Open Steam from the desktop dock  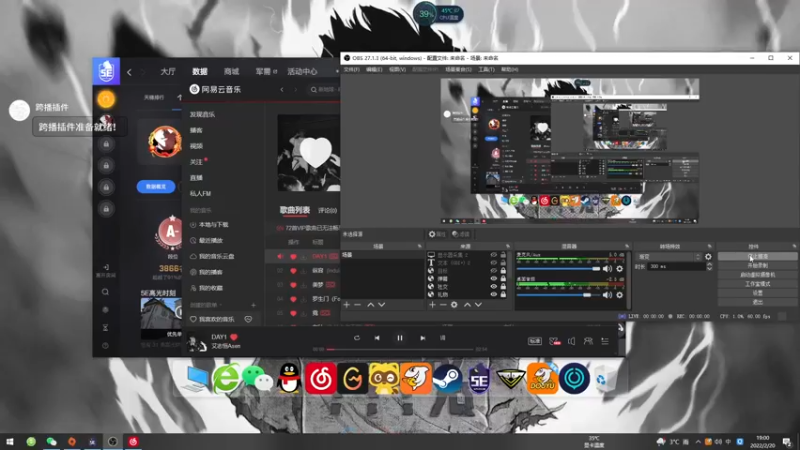point(447,379)
